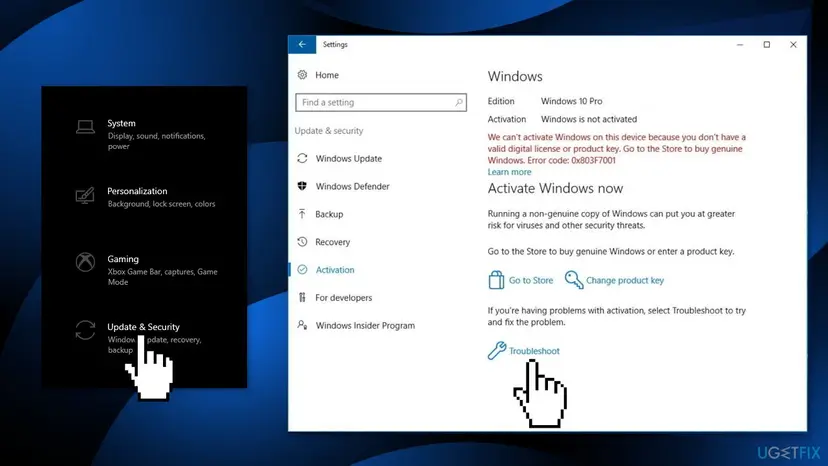Click the Backup upload arrow icon

point(302,214)
